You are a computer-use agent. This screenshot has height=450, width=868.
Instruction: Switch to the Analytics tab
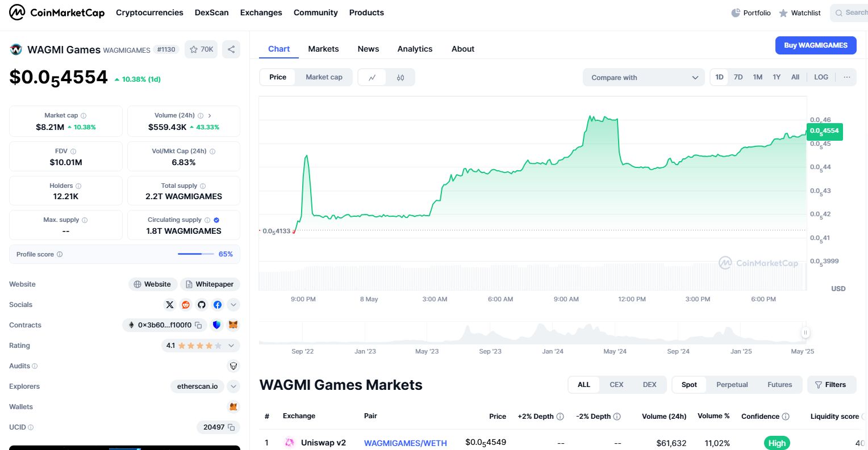(415, 49)
